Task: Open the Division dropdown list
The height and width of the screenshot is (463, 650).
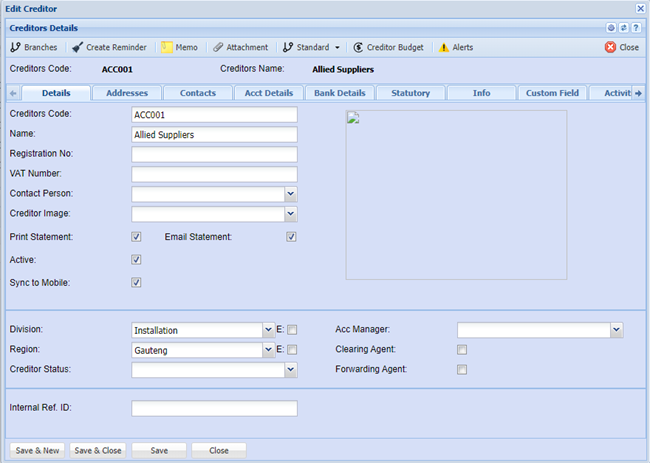Action: [268, 329]
